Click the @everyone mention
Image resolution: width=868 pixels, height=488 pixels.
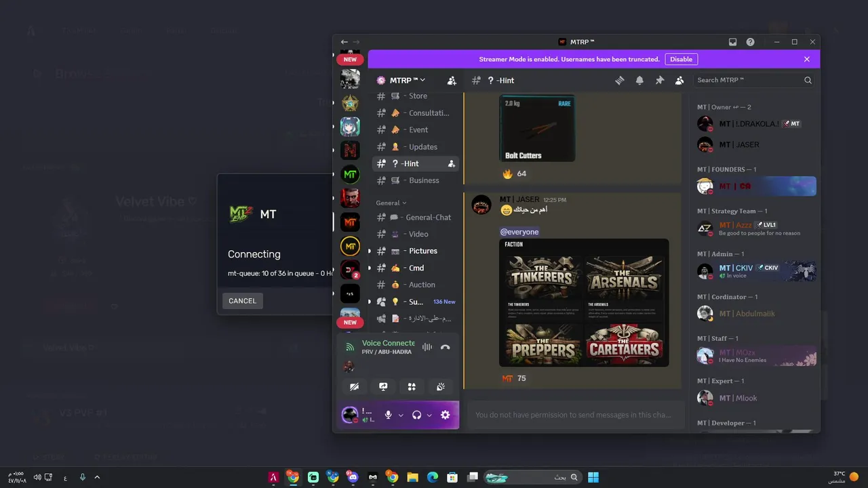tap(519, 232)
